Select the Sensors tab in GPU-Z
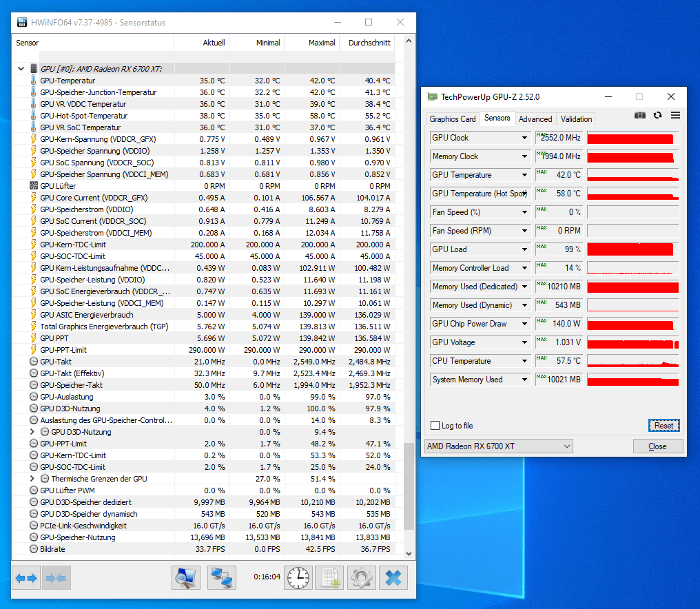 pos(497,118)
